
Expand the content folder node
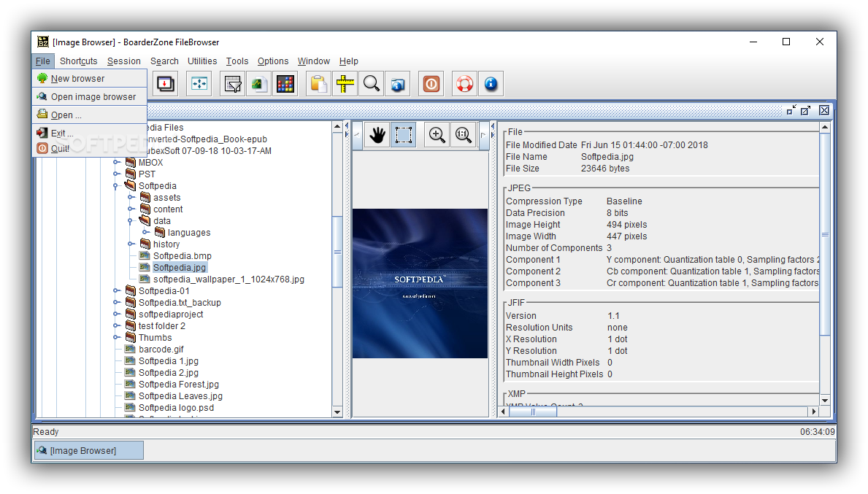coord(131,209)
